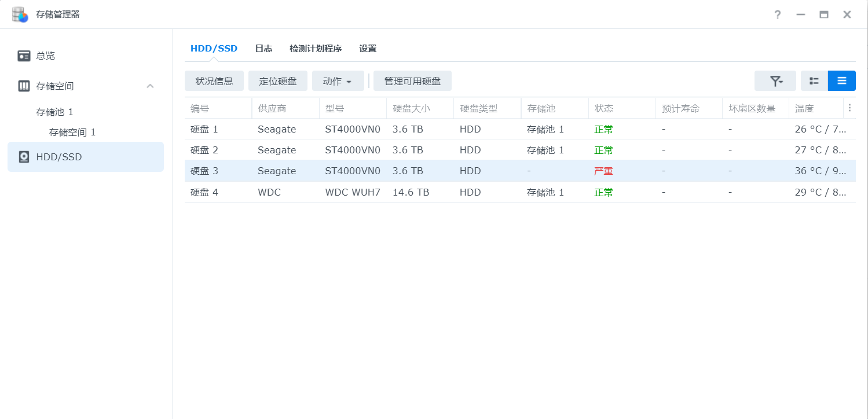The image size is (868, 419).
Task: Open column options three-dot menu
Action: coord(849,108)
